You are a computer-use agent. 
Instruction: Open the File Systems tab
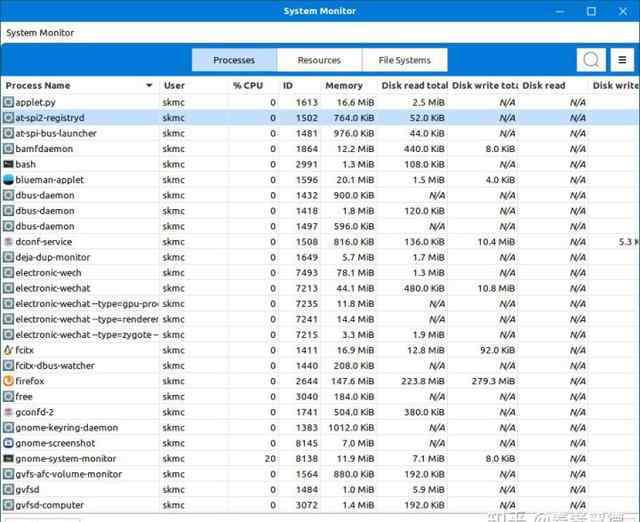point(404,60)
